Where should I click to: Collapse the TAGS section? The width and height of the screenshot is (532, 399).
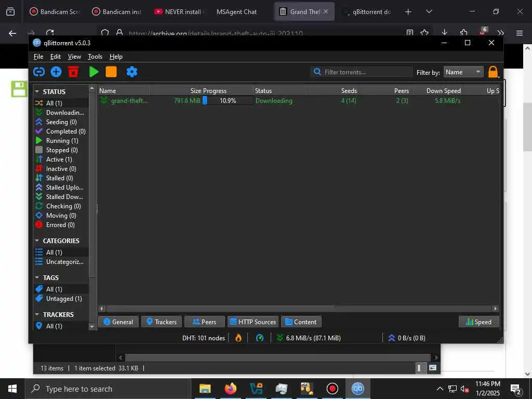[x=37, y=277]
